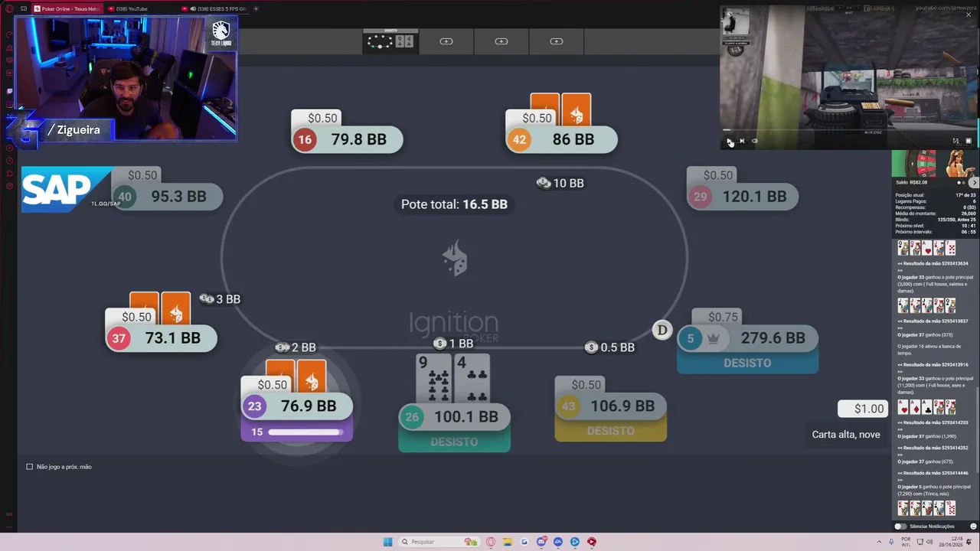The height and width of the screenshot is (551, 980).
Task: Click the 3 BB bet chips
Action: click(220, 299)
